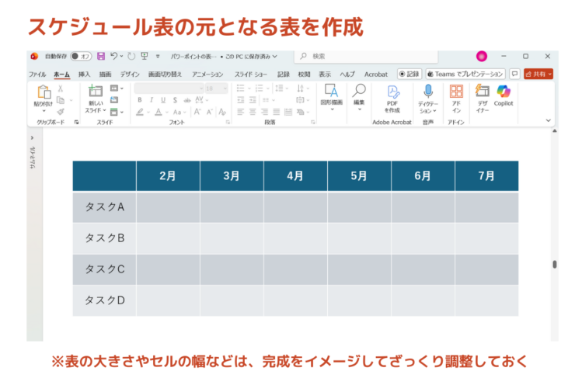This screenshot has height=392, width=575.
Task: Expand the saved-location dropdown by file name
Action: pos(274,57)
